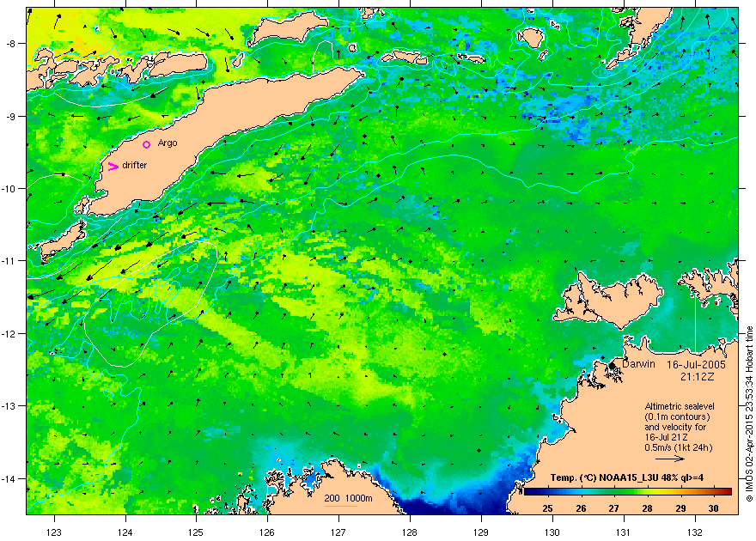Click the temperature color scale bar
This screenshot has width=756, height=541.
(628, 491)
